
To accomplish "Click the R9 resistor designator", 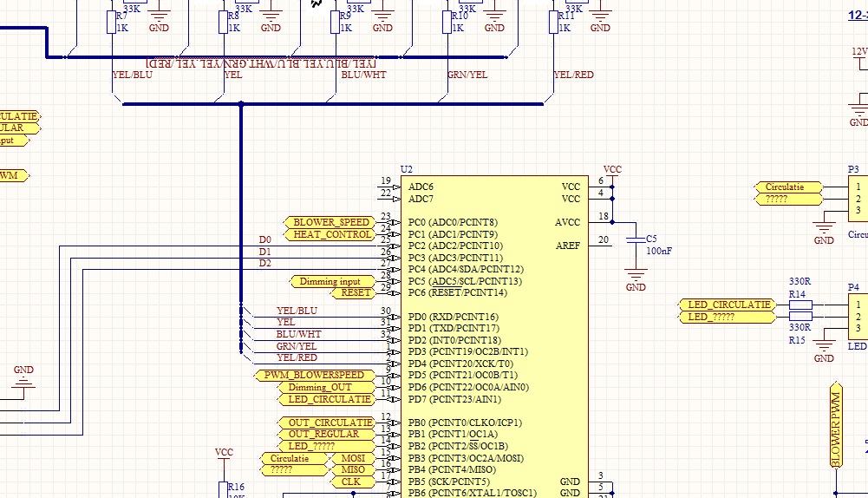I will (345, 16).
